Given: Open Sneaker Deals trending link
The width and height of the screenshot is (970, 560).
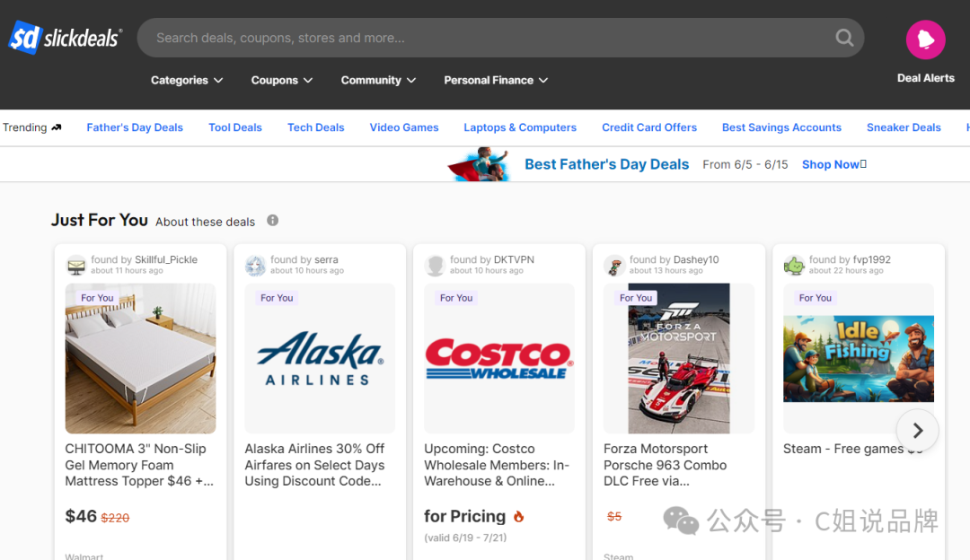Looking at the screenshot, I should point(904,127).
